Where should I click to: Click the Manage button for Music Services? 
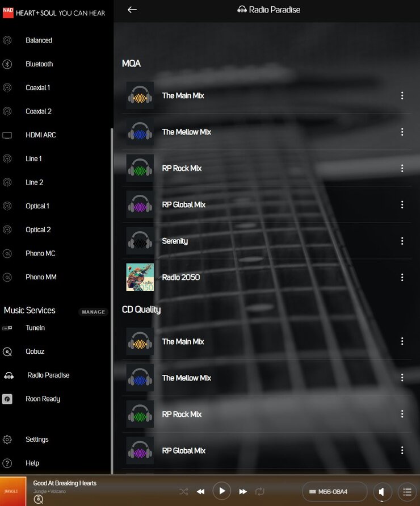(x=93, y=312)
